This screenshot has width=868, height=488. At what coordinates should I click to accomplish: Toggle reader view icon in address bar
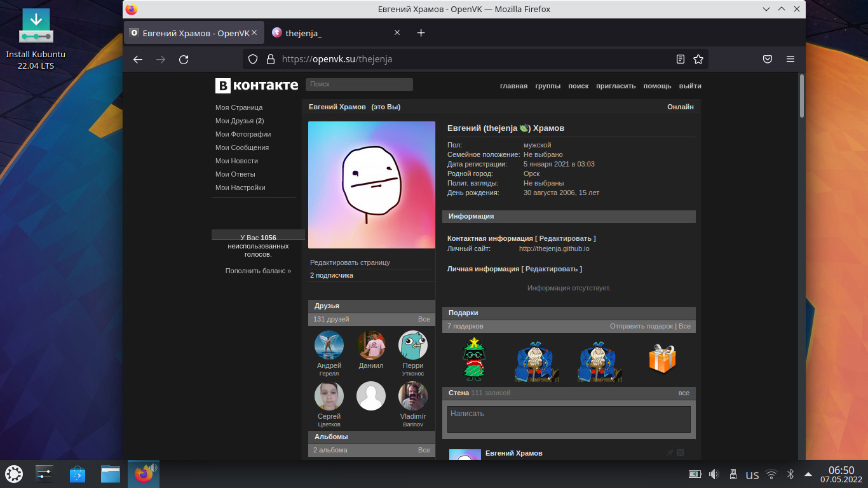[681, 59]
